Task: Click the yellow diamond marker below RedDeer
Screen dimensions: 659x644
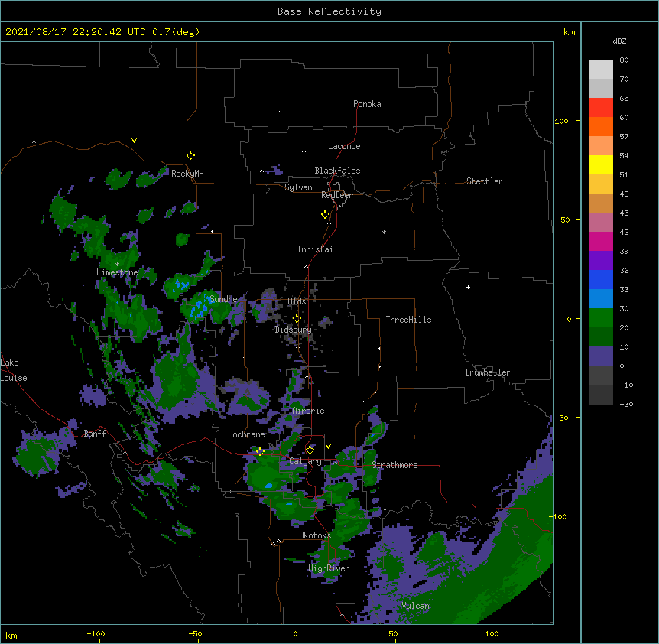Action: 326,215
